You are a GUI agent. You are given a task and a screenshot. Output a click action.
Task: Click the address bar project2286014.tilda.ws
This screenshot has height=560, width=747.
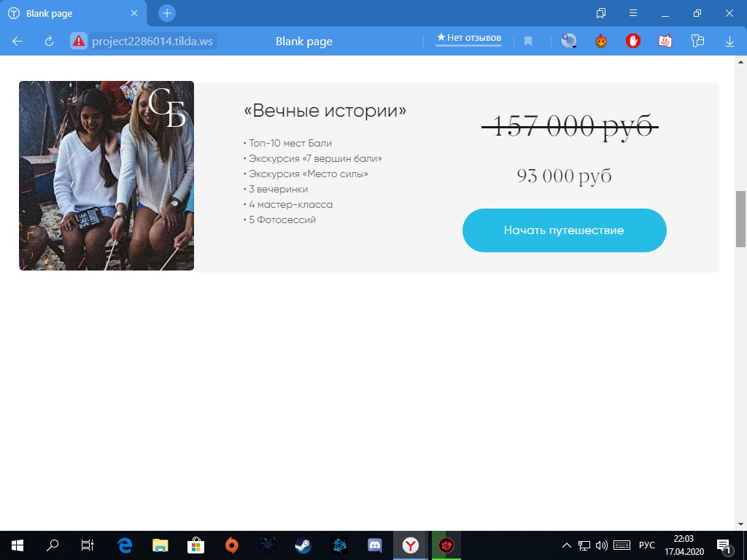[152, 42]
